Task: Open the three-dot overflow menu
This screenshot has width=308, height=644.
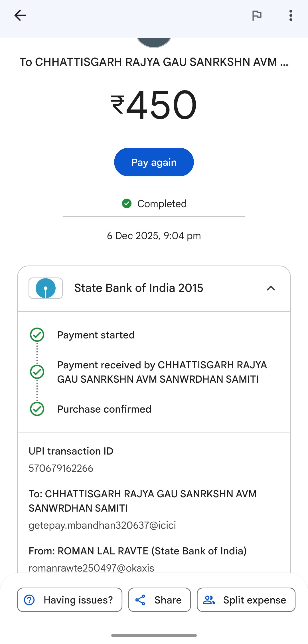Action: tap(291, 15)
